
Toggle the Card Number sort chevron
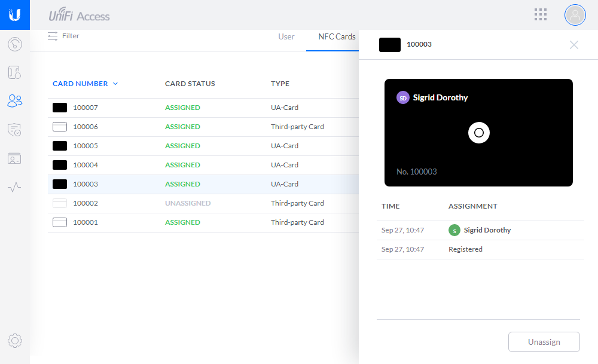click(x=115, y=84)
